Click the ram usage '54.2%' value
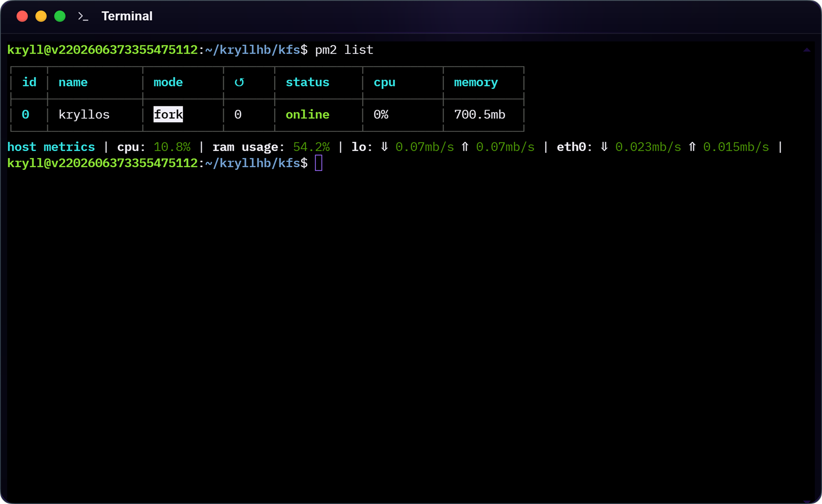This screenshot has width=822, height=504. coord(312,147)
